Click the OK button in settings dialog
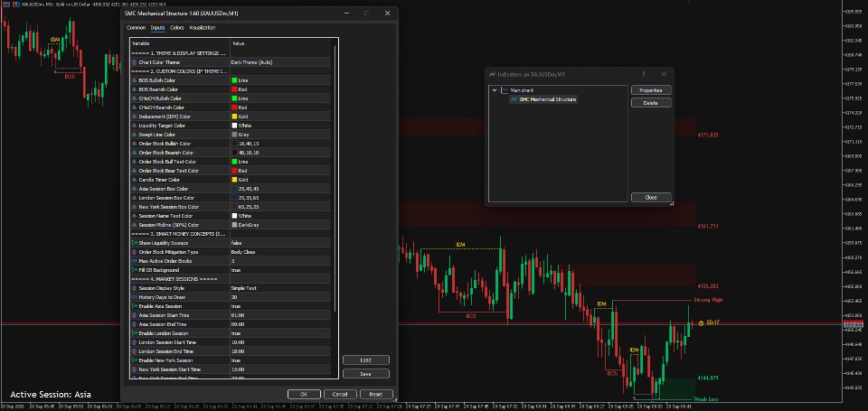868x411 pixels. [304, 395]
